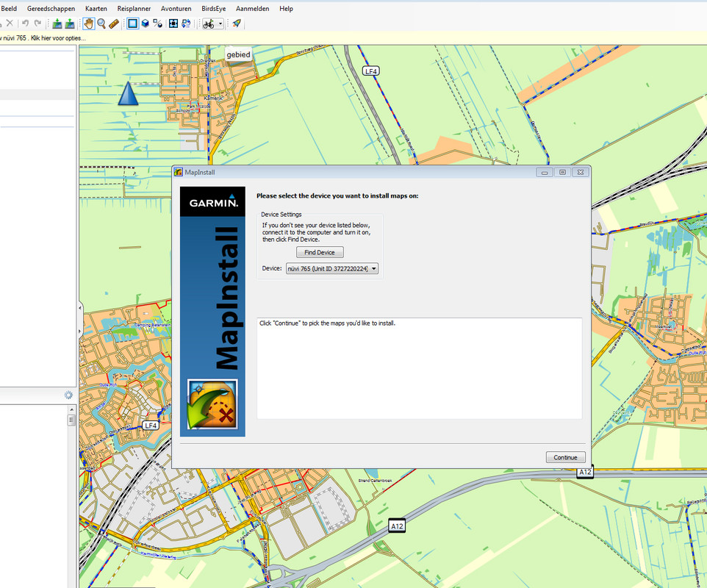The image size is (707, 588).
Task: Click the rocket adventure icon
Action: [x=237, y=24]
